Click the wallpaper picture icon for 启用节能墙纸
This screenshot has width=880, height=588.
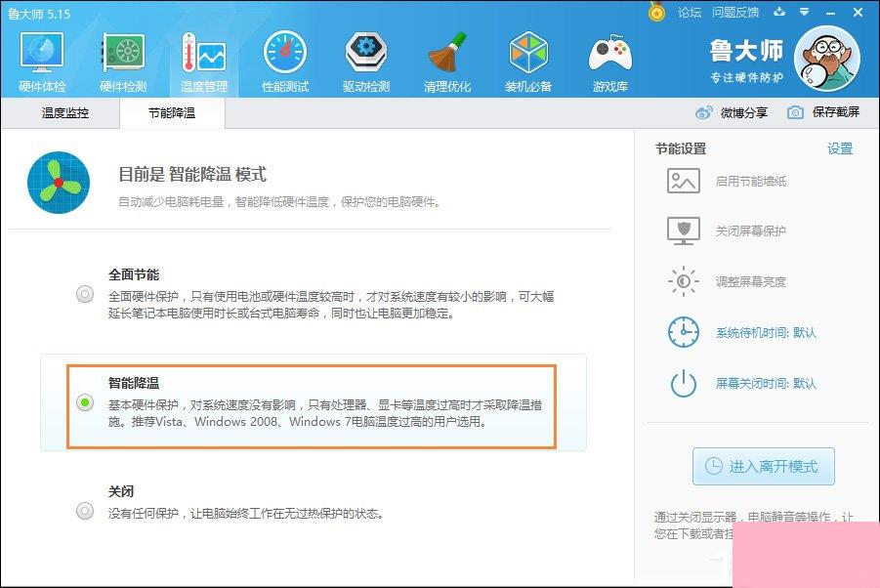tap(683, 181)
